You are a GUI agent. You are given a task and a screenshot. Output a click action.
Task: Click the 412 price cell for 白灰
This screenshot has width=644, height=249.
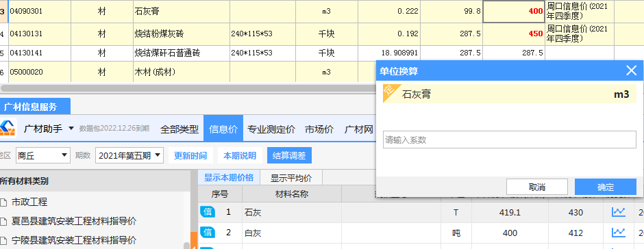click(x=575, y=233)
